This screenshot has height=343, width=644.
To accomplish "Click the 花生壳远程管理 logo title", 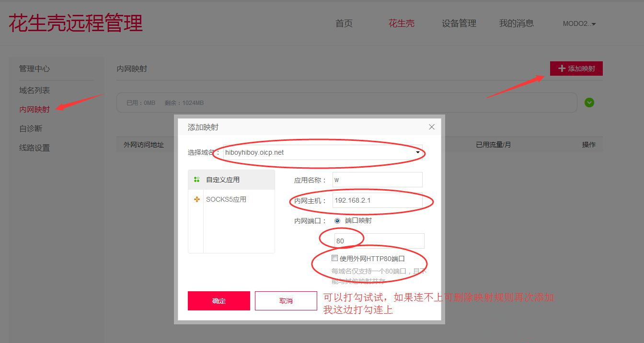I will point(76,23).
